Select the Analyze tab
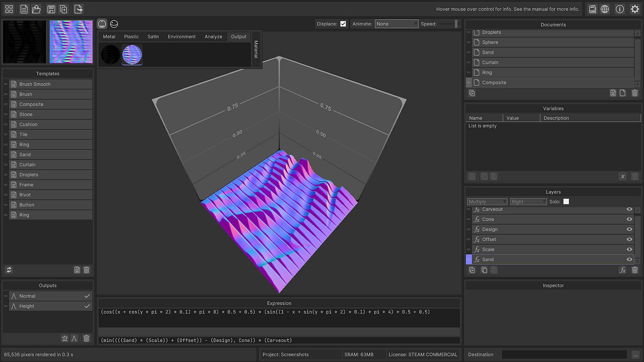 pos(213,37)
